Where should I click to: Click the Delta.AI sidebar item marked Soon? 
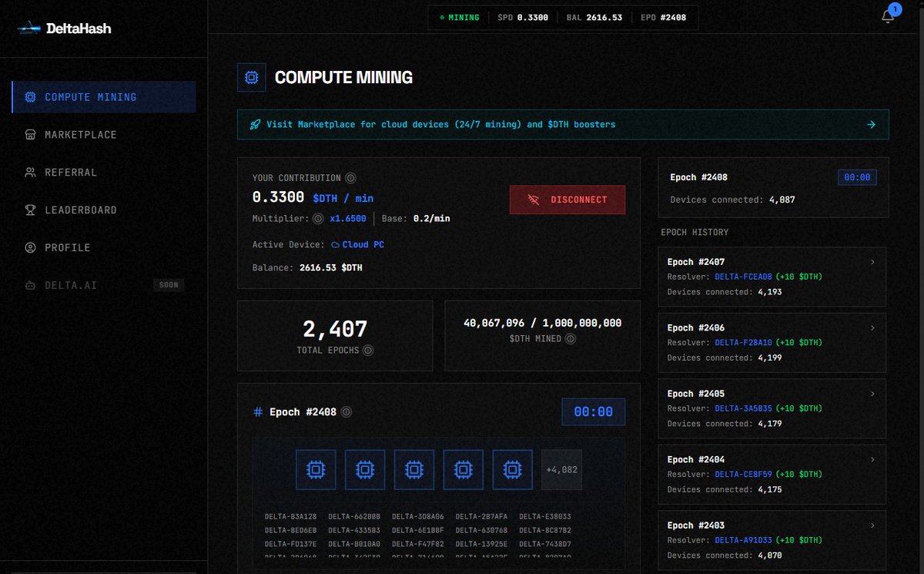coord(104,285)
